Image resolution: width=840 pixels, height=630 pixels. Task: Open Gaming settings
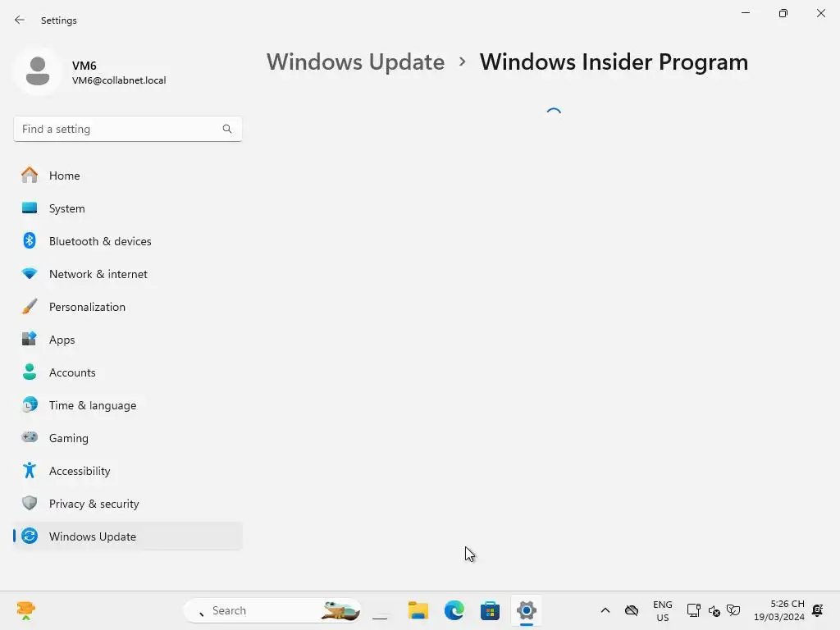click(127, 438)
